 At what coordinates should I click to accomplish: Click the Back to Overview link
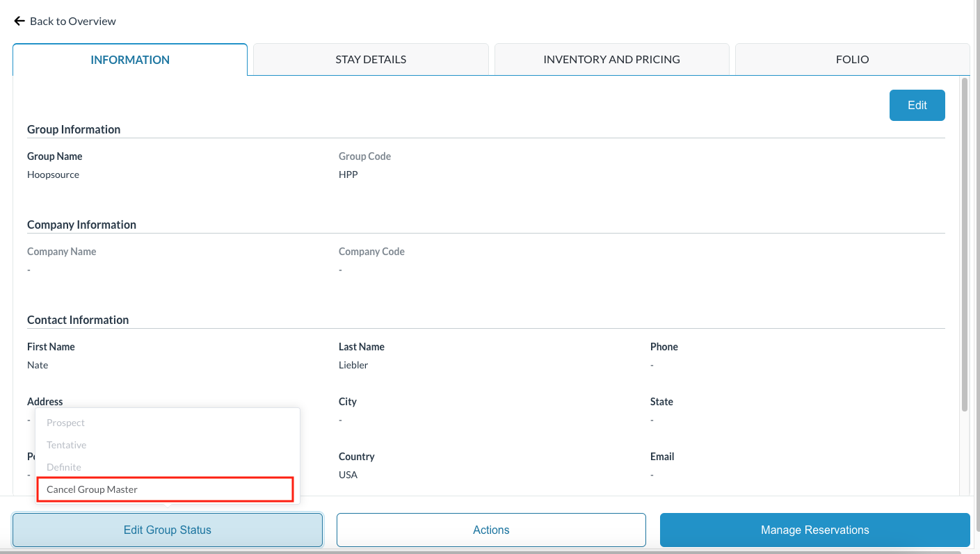pos(72,21)
